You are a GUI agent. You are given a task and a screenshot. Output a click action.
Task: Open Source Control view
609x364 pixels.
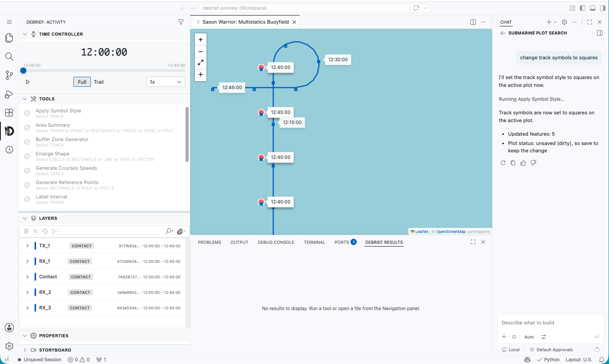tap(9, 75)
